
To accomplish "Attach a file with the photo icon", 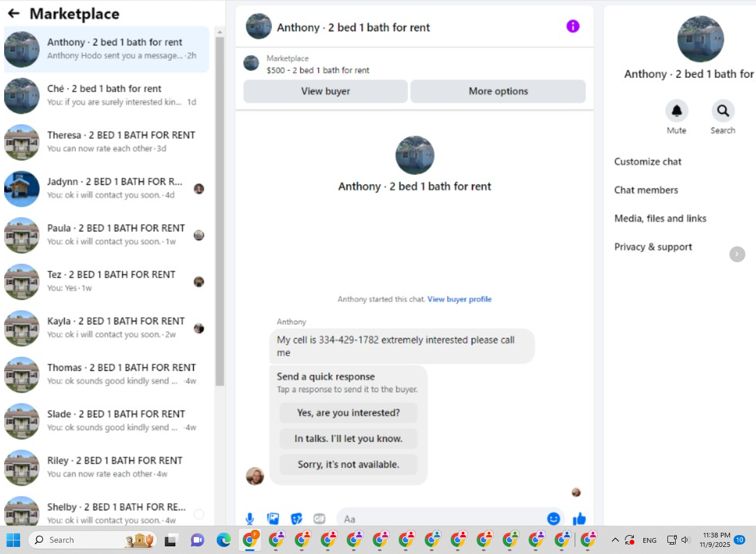I will (x=273, y=519).
